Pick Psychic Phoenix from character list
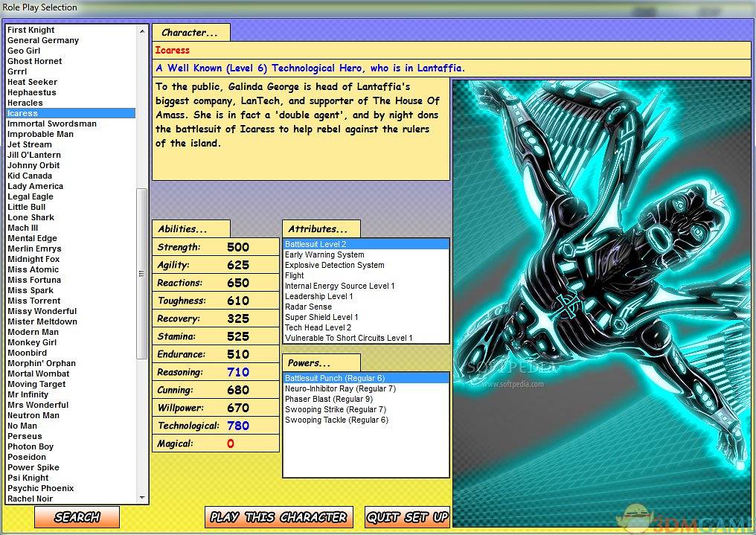756x535 pixels. click(x=41, y=488)
